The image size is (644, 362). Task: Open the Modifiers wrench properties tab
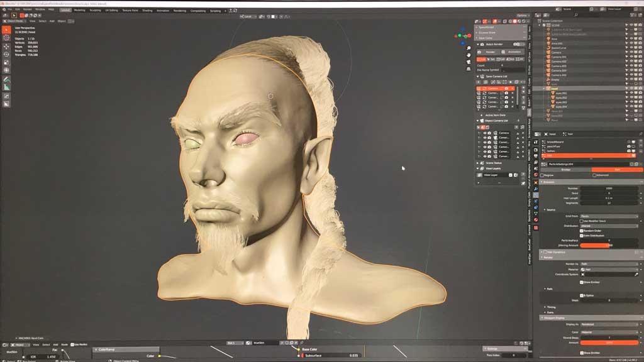pyautogui.click(x=536, y=189)
